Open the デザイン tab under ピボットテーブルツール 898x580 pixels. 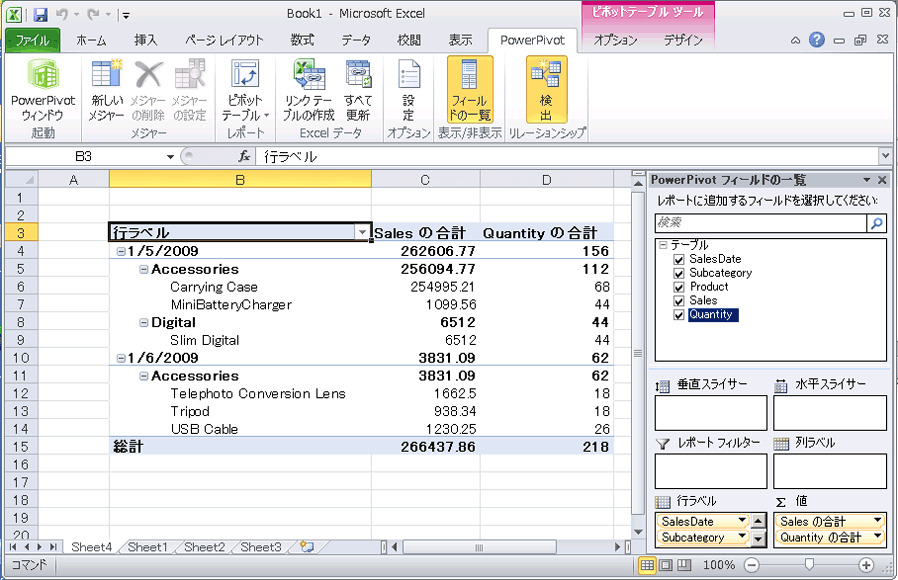point(681,40)
